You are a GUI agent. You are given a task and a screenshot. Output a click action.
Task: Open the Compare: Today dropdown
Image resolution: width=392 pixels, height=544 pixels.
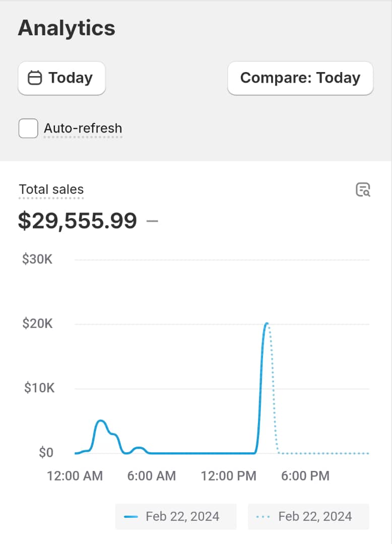pyautogui.click(x=300, y=78)
